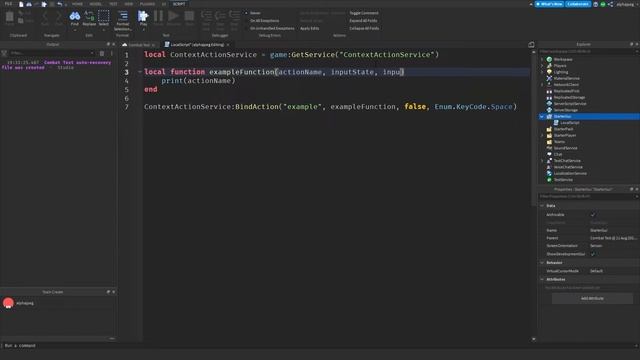Collapse the function fold arrow on line 3
This screenshot has height=360, width=640.
[140, 72]
